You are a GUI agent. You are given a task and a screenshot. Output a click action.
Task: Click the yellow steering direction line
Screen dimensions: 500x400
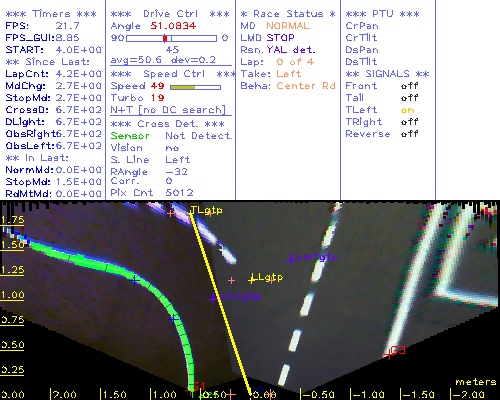tap(221, 303)
